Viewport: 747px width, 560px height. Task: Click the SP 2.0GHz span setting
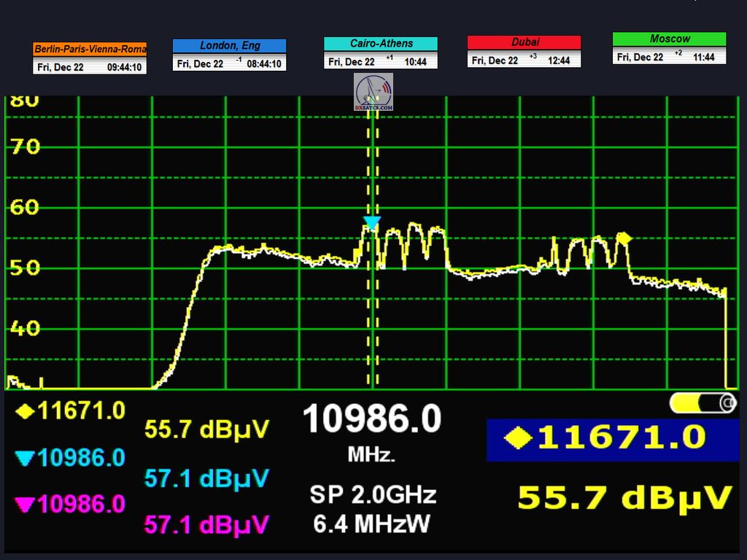point(373,495)
